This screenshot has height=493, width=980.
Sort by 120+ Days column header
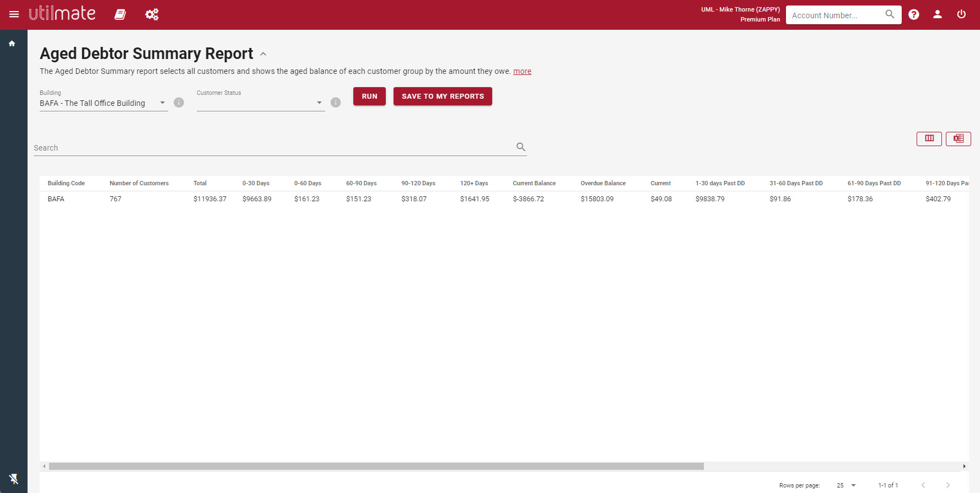tap(474, 183)
